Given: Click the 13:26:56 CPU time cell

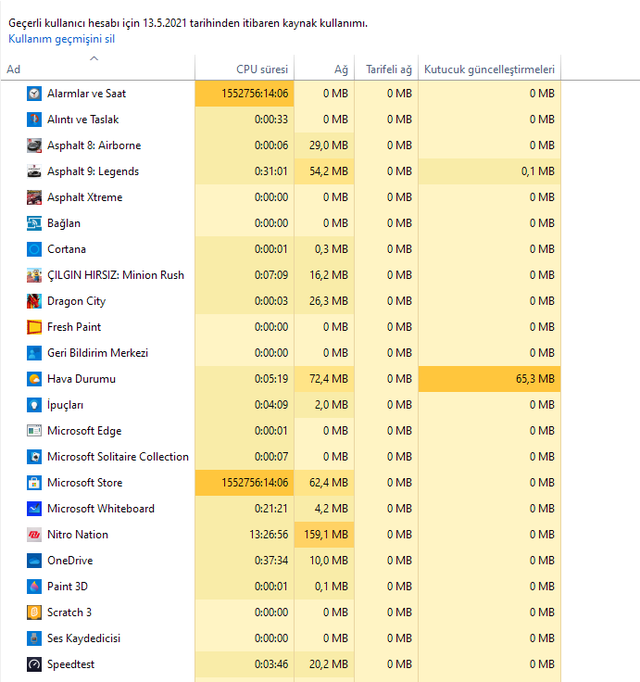Looking at the screenshot, I should pos(245,535).
